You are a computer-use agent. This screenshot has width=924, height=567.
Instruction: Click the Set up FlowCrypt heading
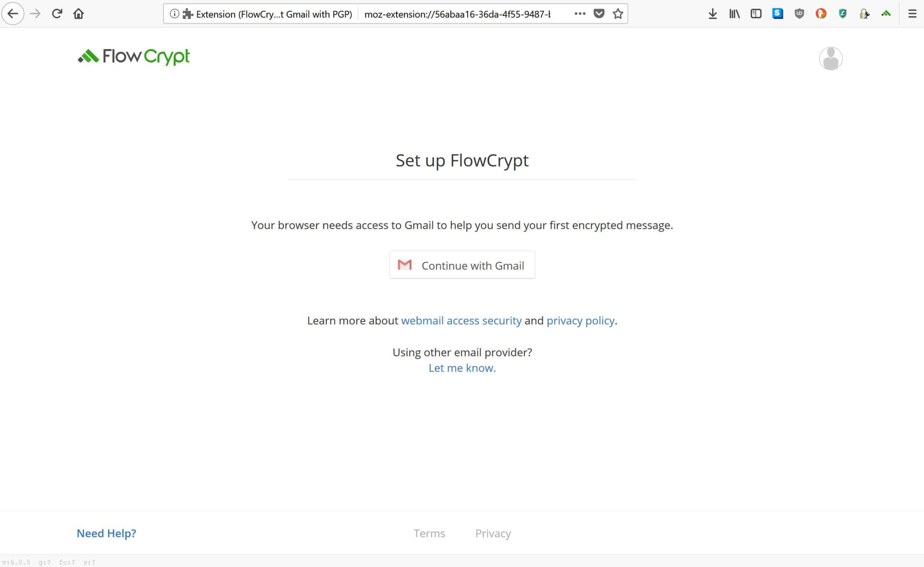coord(462,161)
